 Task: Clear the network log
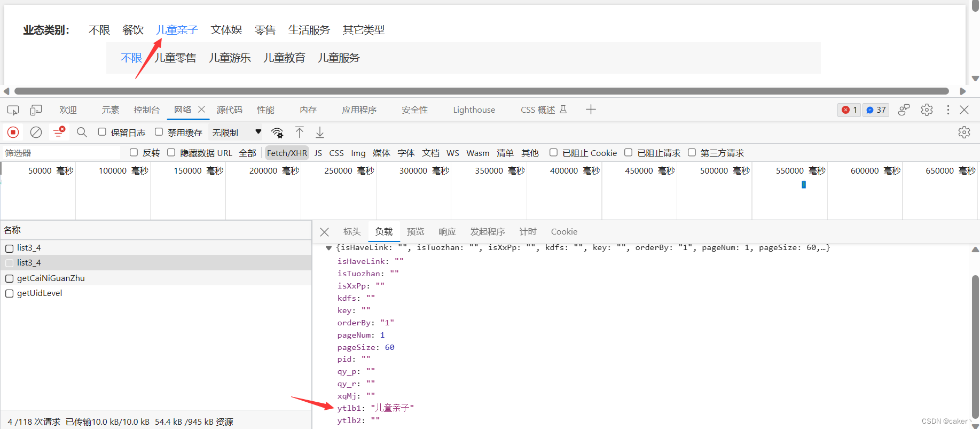tap(36, 132)
